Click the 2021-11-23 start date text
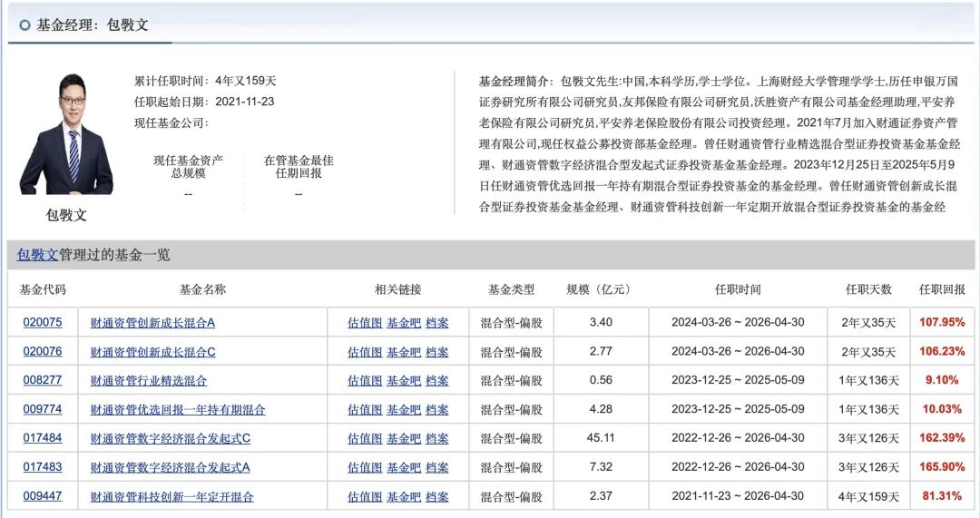 (245, 102)
